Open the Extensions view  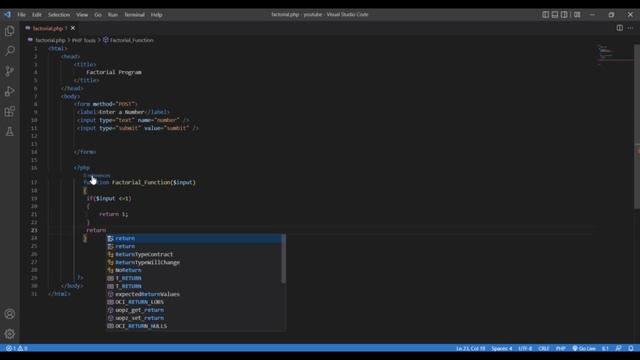[10, 111]
